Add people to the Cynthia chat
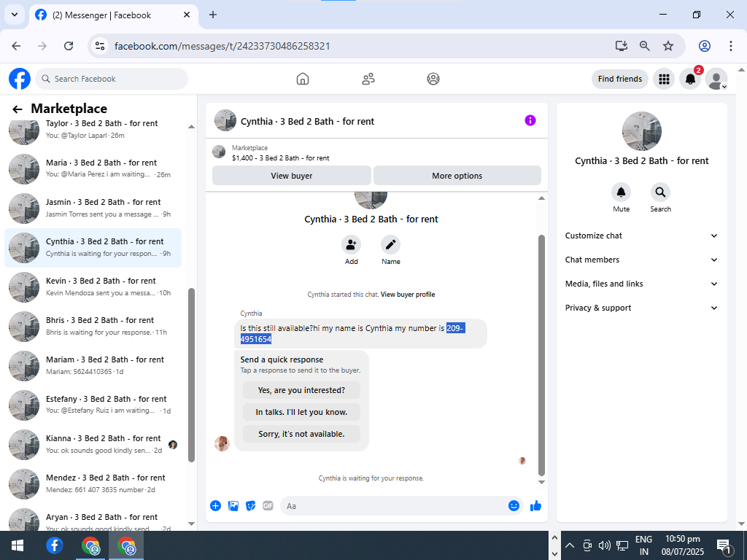Viewport: 747px width, 560px height. click(351, 245)
